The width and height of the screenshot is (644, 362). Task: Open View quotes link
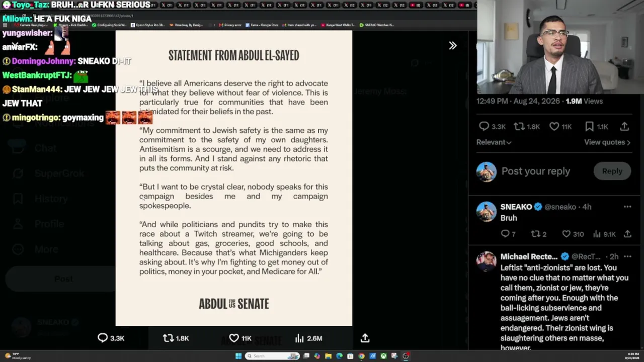(x=607, y=142)
